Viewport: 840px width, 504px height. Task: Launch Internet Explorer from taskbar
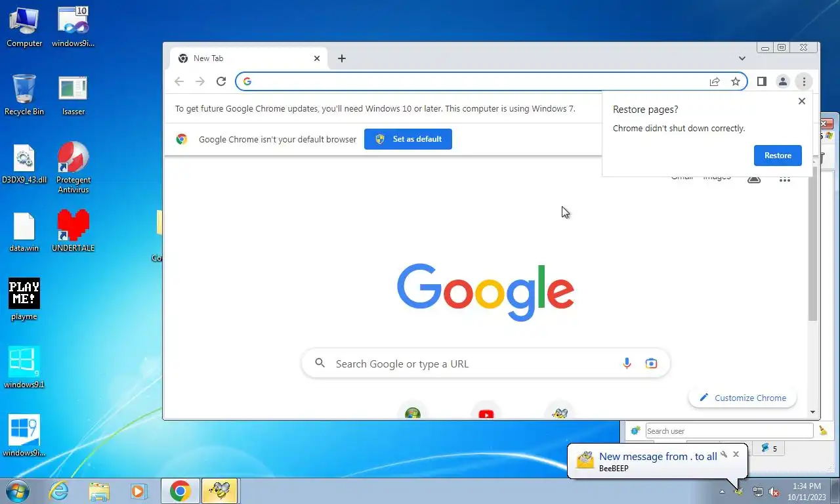tap(59, 491)
